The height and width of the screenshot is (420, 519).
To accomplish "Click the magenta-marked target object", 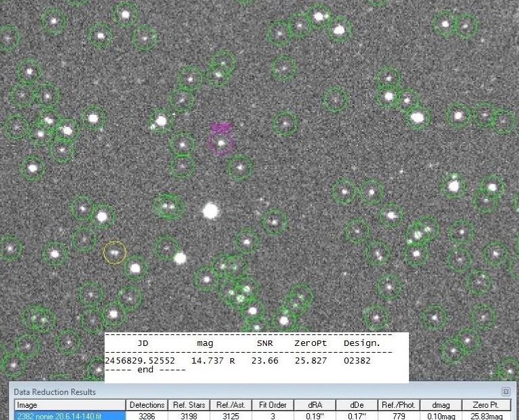I will 221,143.
